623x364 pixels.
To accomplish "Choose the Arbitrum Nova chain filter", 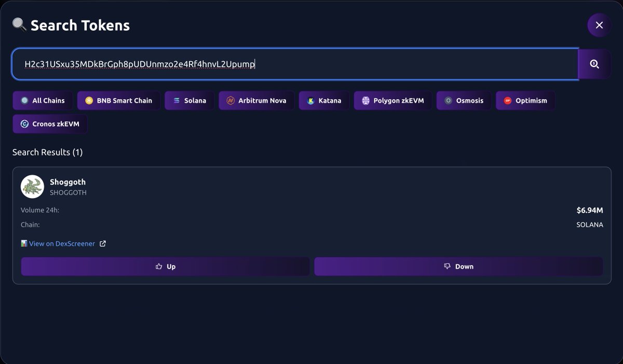I will tap(256, 101).
